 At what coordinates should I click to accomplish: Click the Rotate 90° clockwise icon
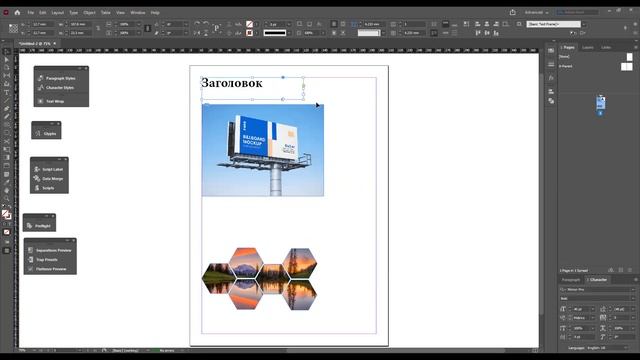coord(197,24)
